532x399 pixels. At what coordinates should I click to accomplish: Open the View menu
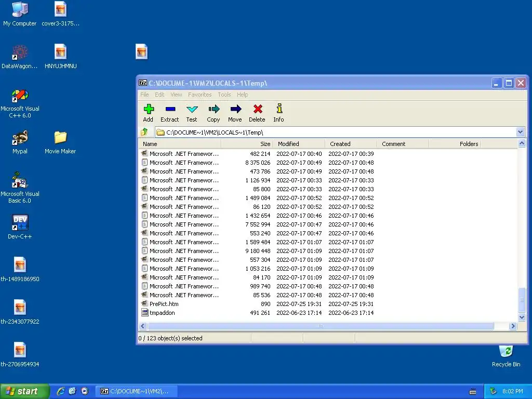coord(176,95)
